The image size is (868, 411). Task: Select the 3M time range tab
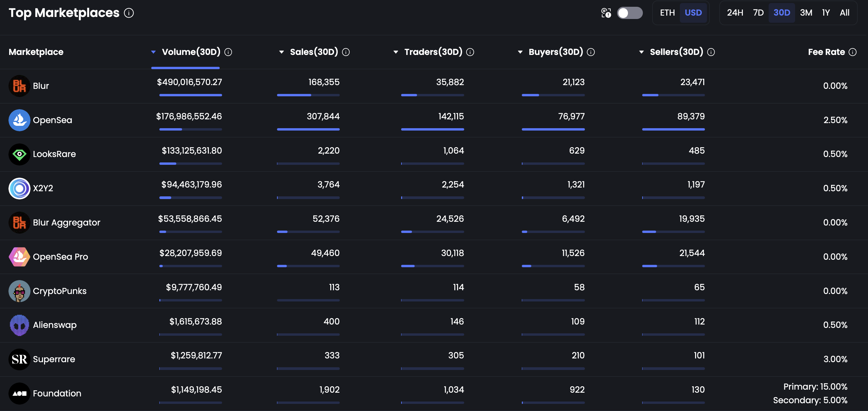point(806,13)
